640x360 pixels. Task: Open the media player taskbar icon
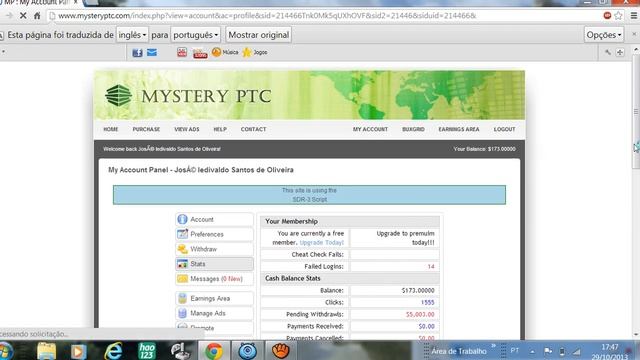78,351
